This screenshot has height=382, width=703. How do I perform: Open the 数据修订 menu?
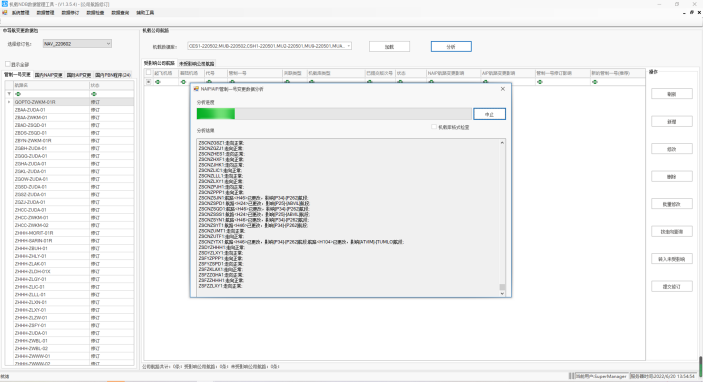coord(70,13)
